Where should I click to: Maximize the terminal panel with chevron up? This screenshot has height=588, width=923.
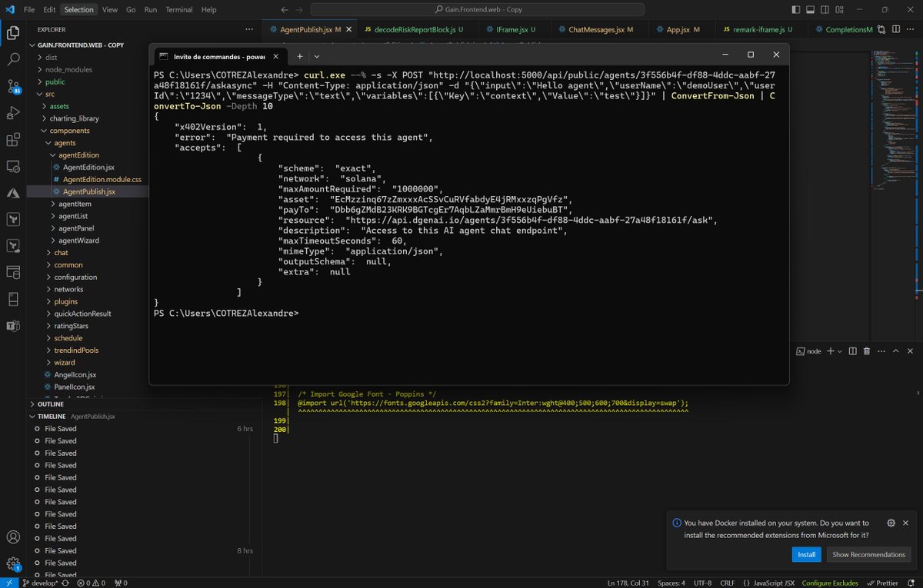[896, 351]
